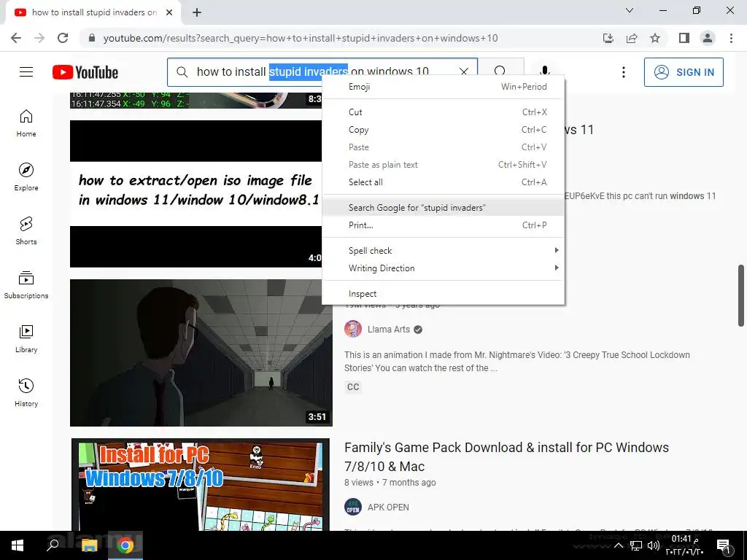Share this page via the toolbar icon

point(632,38)
